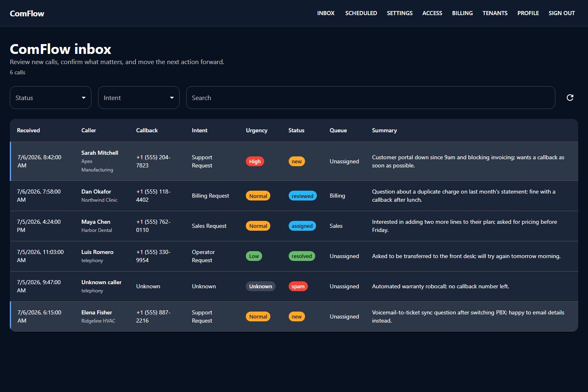
Task: Open the Status filter dropdown
Action: pos(51,98)
